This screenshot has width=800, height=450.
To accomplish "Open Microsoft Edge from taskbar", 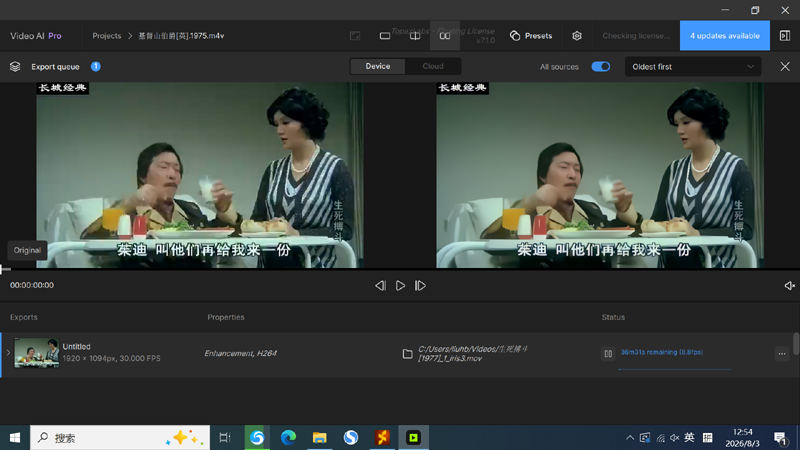I will click(x=288, y=438).
